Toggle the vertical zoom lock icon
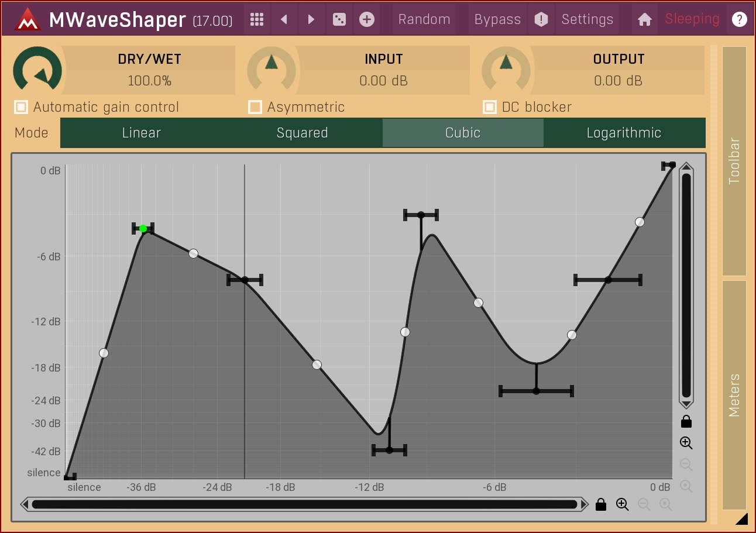The image size is (756, 533). 686,422
